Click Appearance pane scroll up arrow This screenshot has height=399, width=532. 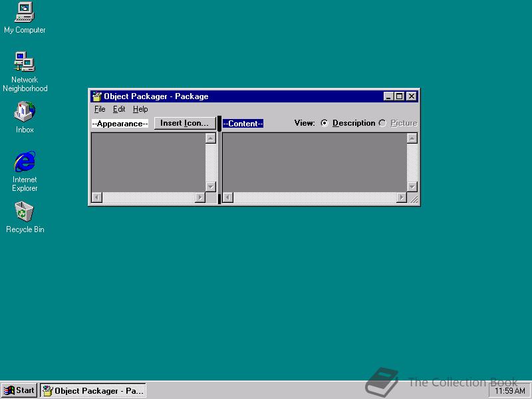pyautogui.click(x=211, y=138)
